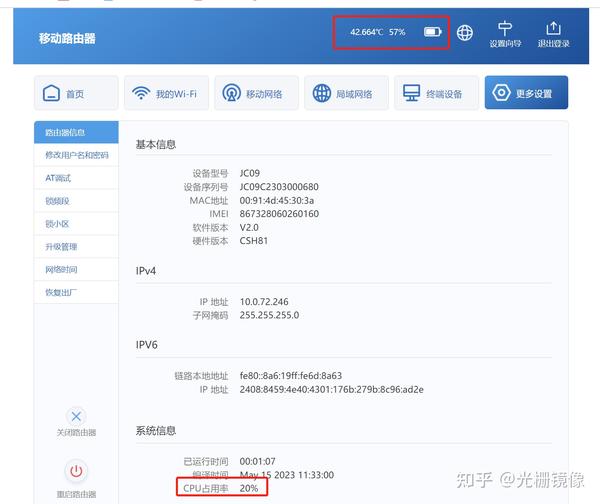Image resolution: width=600 pixels, height=504 pixels.
Task: Open the 更多设置 tab
Action: pyautogui.click(x=526, y=93)
